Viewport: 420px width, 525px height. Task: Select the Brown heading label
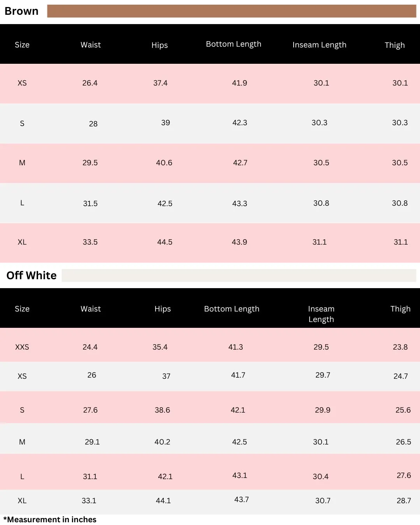[x=21, y=11]
